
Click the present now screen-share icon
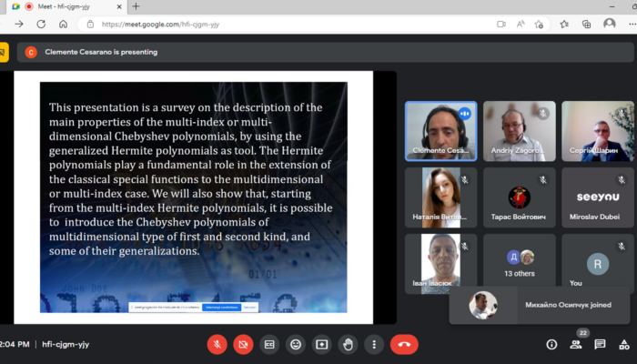[322, 345]
